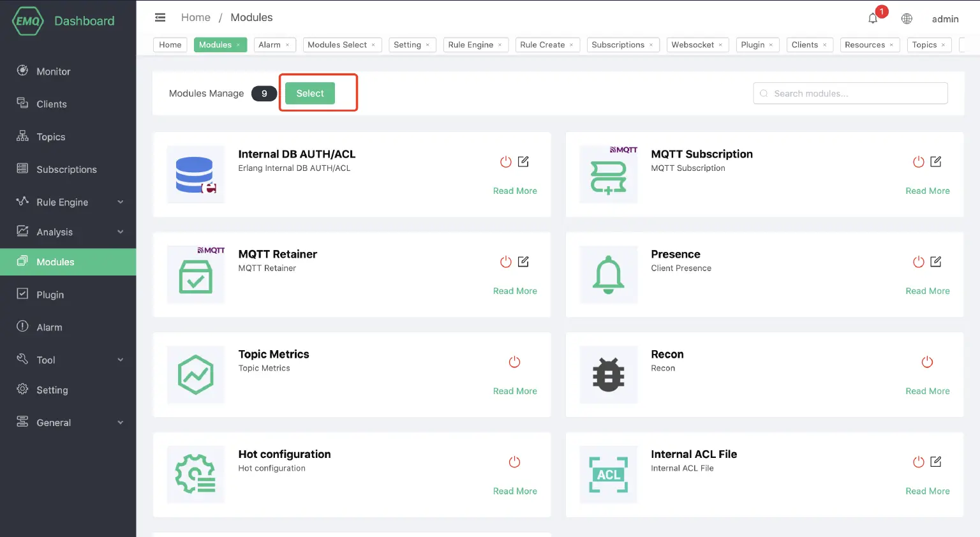Follow Read More link for Presence
The height and width of the screenshot is (537, 980).
(x=927, y=291)
